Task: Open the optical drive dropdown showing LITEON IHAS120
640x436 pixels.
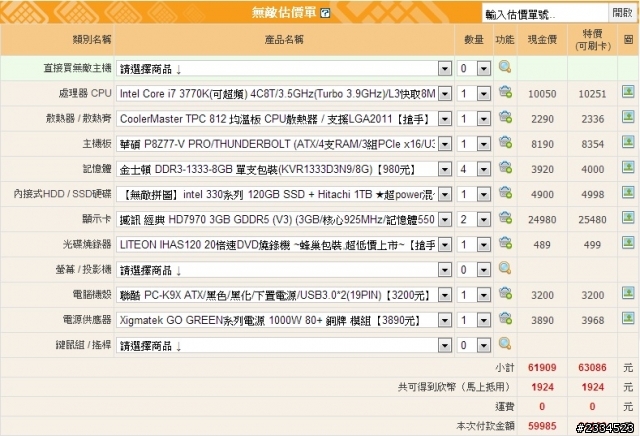Action: [x=284, y=245]
